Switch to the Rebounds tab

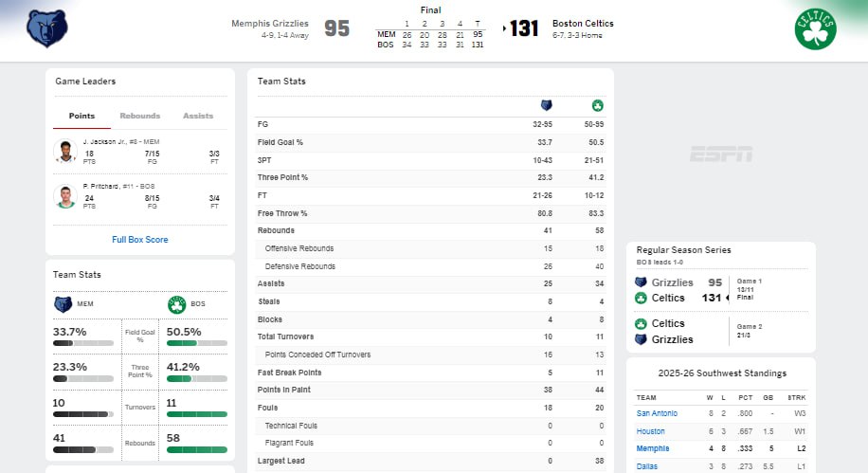(139, 116)
